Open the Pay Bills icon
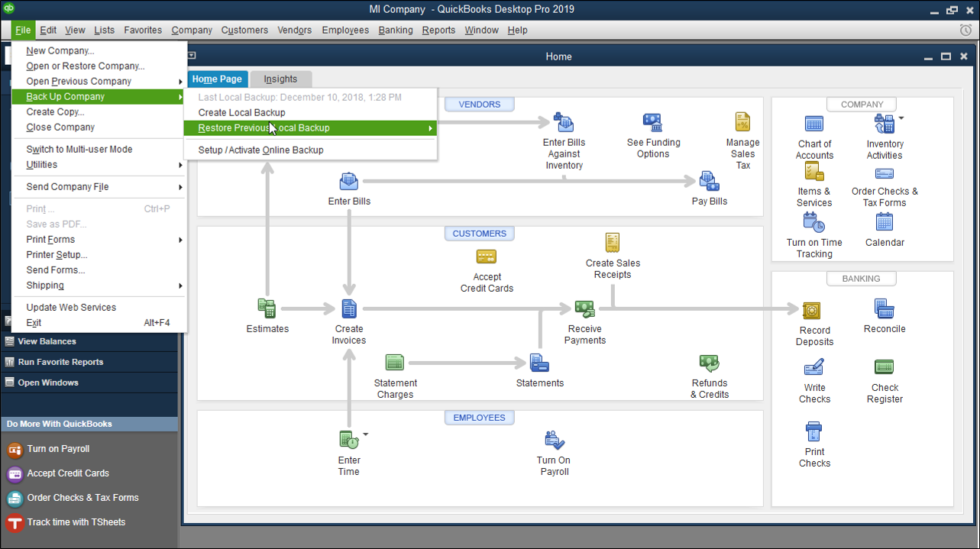Image resolution: width=980 pixels, height=549 pixels. 710,182
